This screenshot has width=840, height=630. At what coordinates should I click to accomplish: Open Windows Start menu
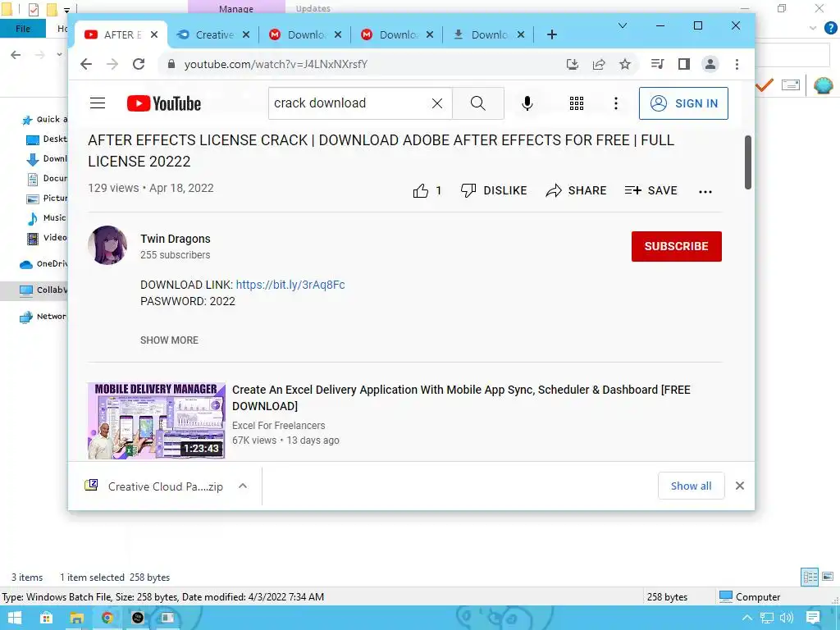coord(15,618)
